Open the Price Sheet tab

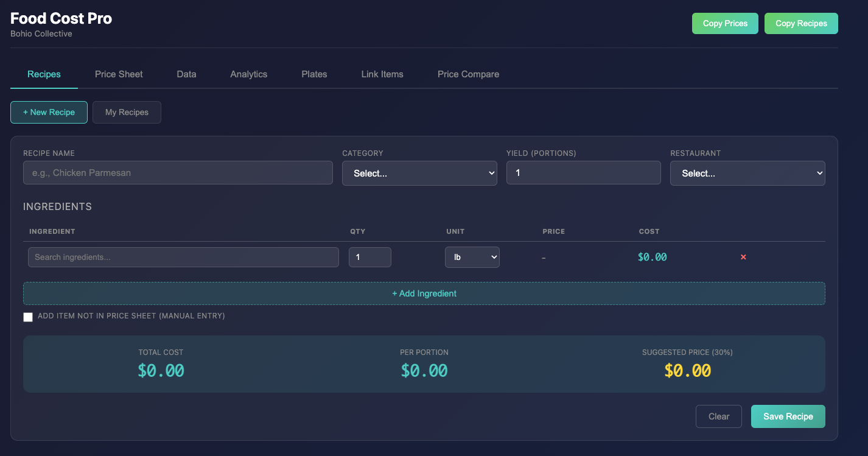coord(119,74)
